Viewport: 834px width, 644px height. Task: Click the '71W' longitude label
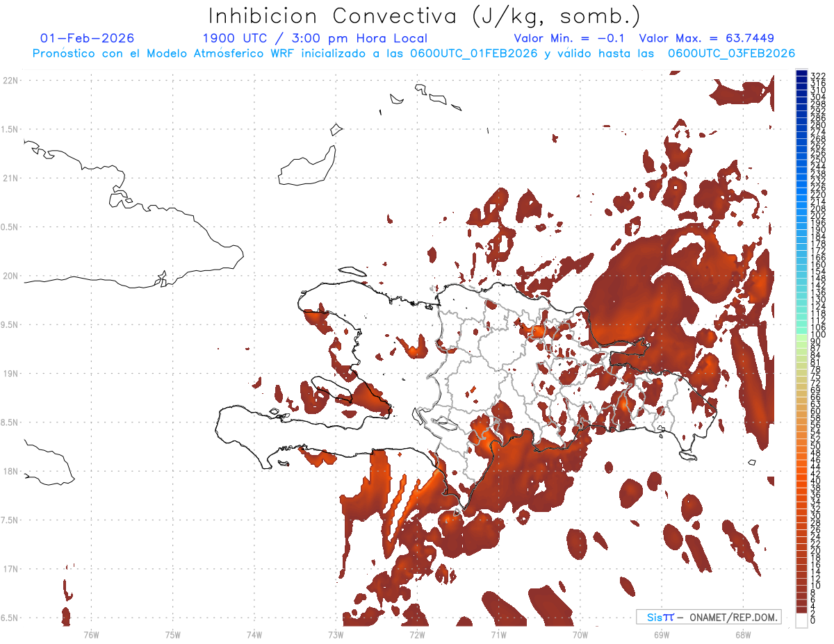coord(498,634)
